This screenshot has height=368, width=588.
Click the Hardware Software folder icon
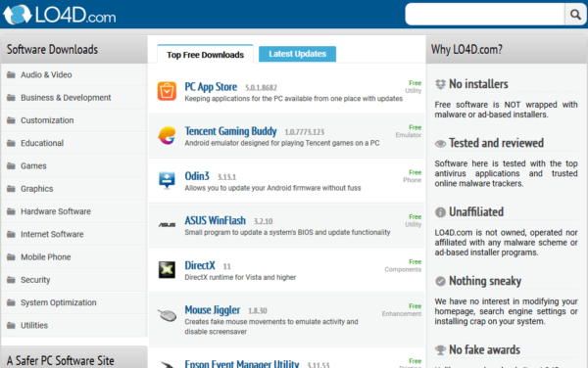pos(11,211)
